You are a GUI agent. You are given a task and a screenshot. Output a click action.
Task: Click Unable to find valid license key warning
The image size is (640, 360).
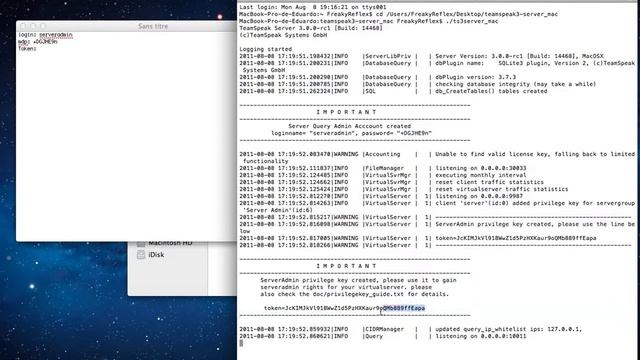click(535, 154)
